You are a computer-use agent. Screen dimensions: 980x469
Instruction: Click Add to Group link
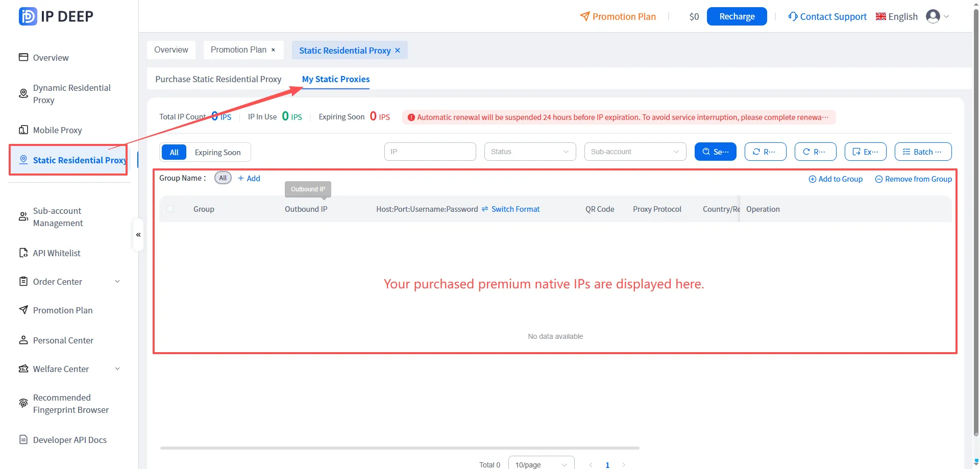[836, 179]
